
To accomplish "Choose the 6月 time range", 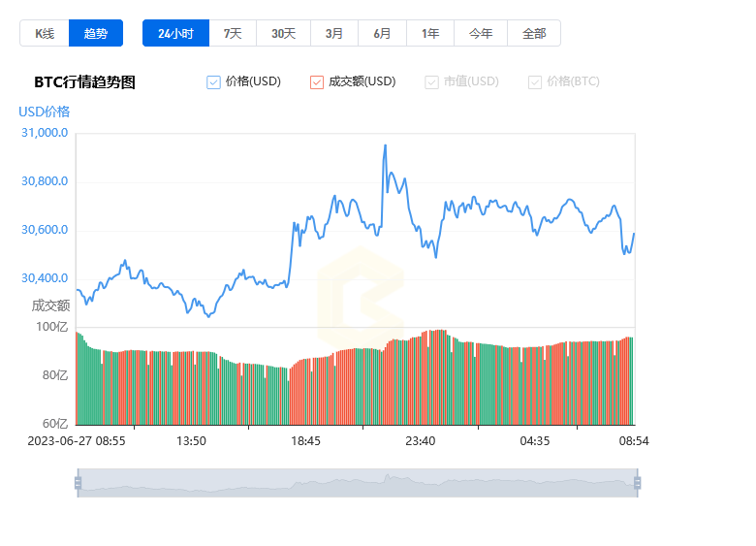I will 382,33.
